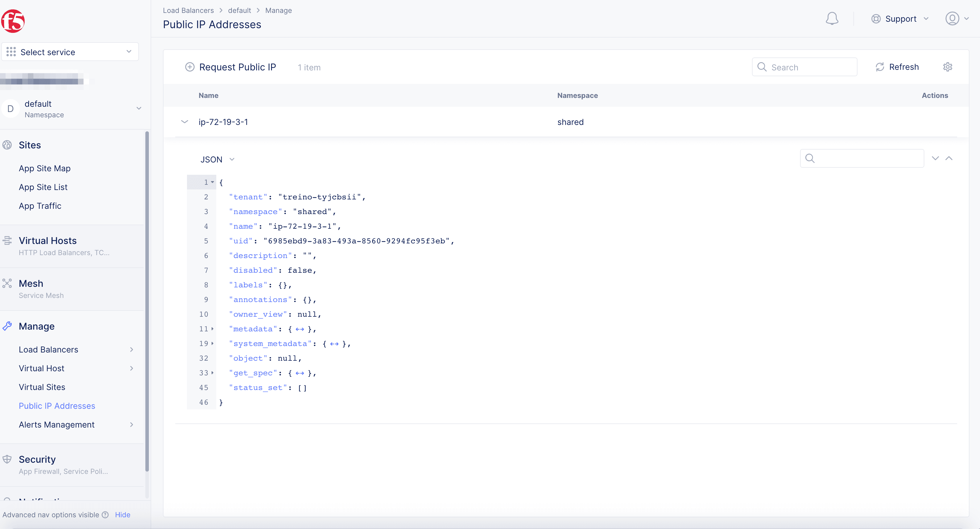
Task: Jump to next JSON search match
Action: (935, 158)
